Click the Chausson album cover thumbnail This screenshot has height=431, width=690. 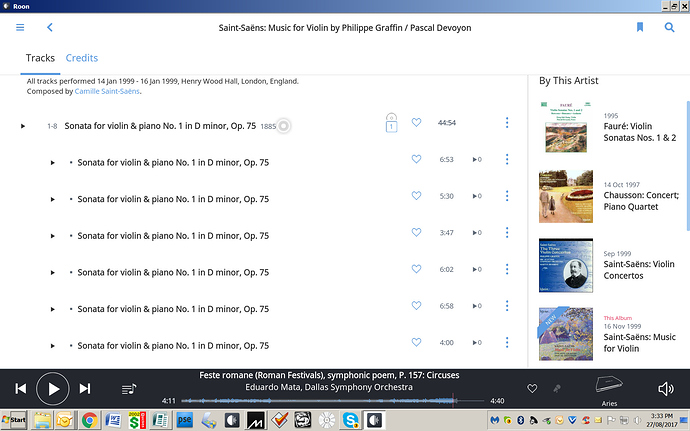(x=566, y=196)
